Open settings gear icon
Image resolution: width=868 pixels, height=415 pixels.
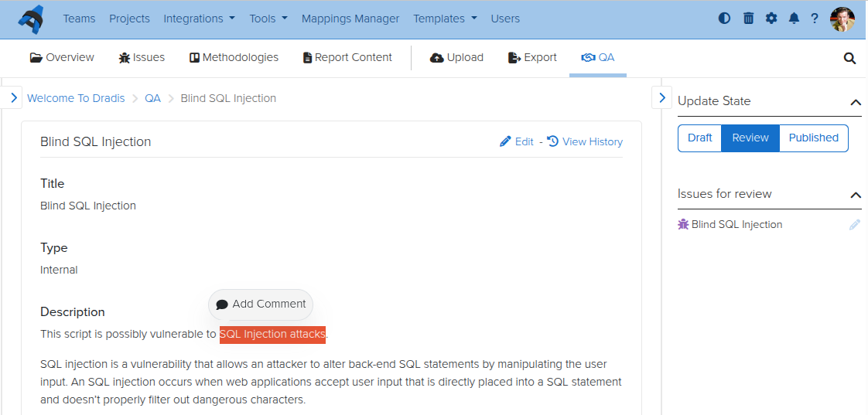pos(771,19)
